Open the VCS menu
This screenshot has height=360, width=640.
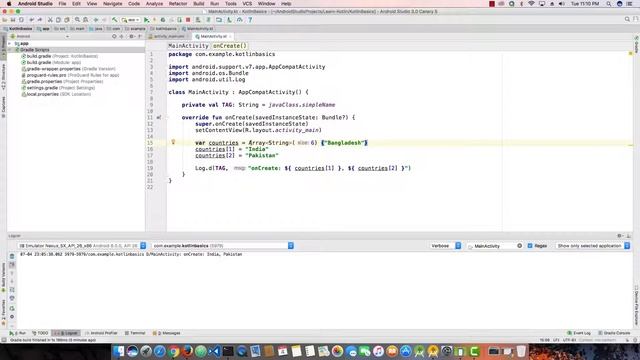pos(247,4)
